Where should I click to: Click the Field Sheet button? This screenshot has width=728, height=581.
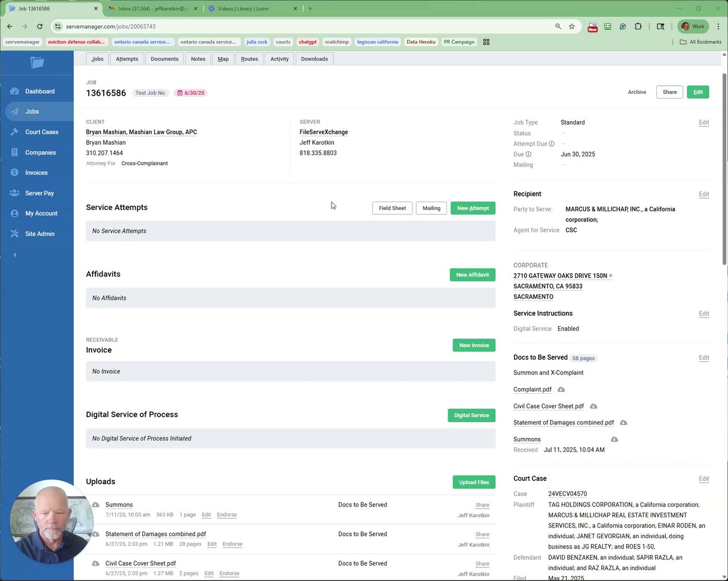(x=392, y=208)
